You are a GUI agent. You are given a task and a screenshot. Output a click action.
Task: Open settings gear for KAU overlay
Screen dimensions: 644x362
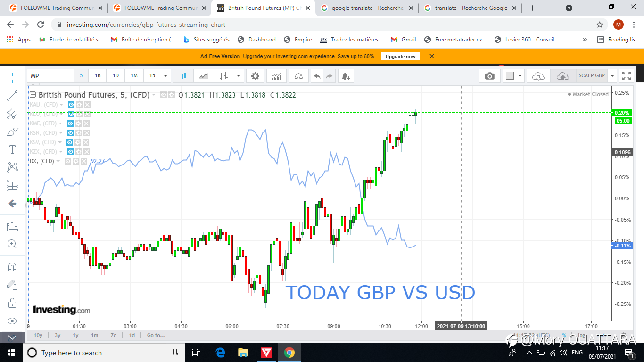[x=79, y=105]
